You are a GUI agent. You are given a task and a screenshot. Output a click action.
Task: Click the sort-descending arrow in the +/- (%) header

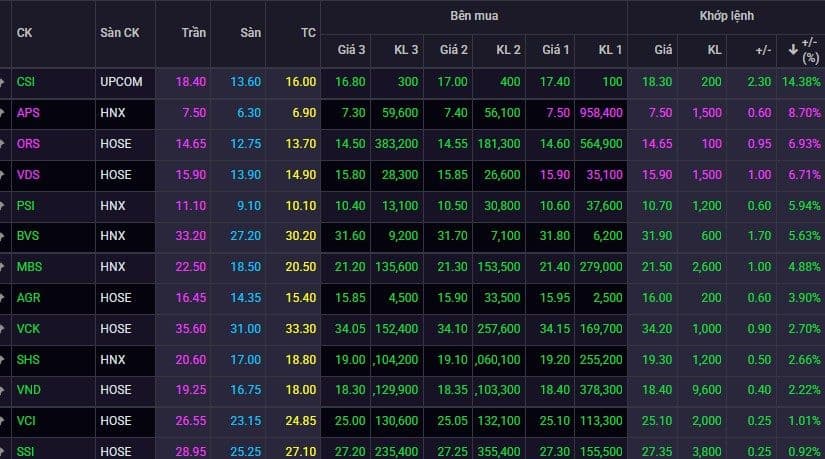point(793,50)
